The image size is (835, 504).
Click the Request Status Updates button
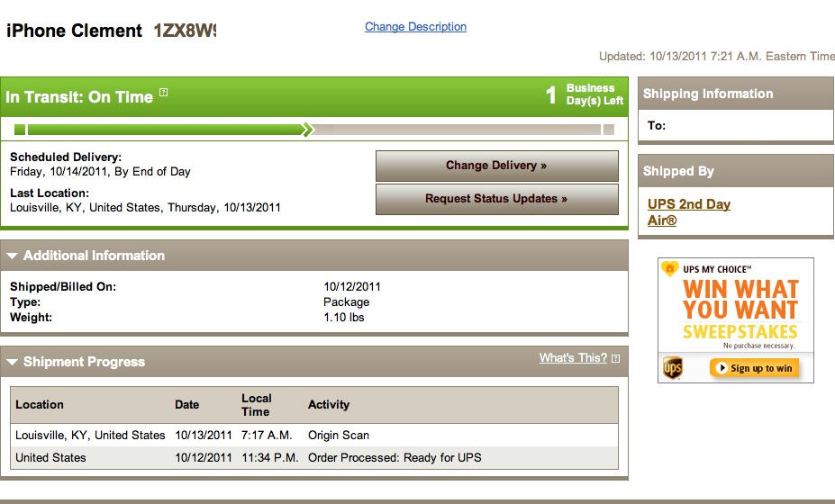497,199
